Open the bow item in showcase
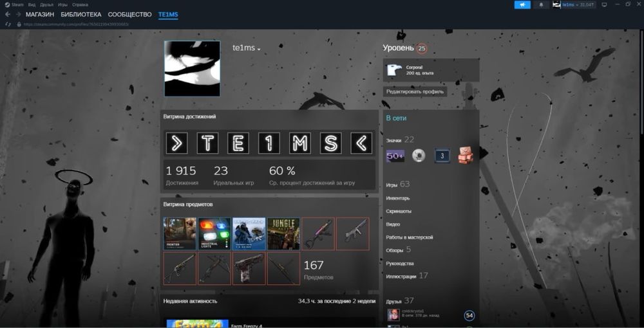Viewport: 644px width, 328px height. 283,269
